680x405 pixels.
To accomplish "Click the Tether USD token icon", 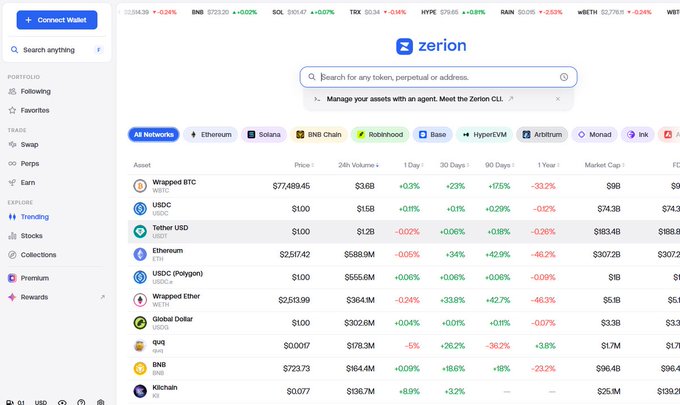I will [140, 232].
